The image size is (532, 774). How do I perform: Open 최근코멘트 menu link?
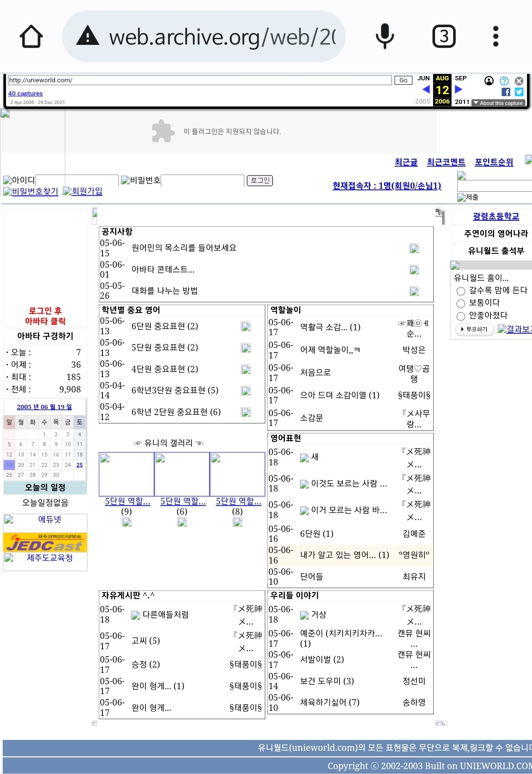coord(446,162)
